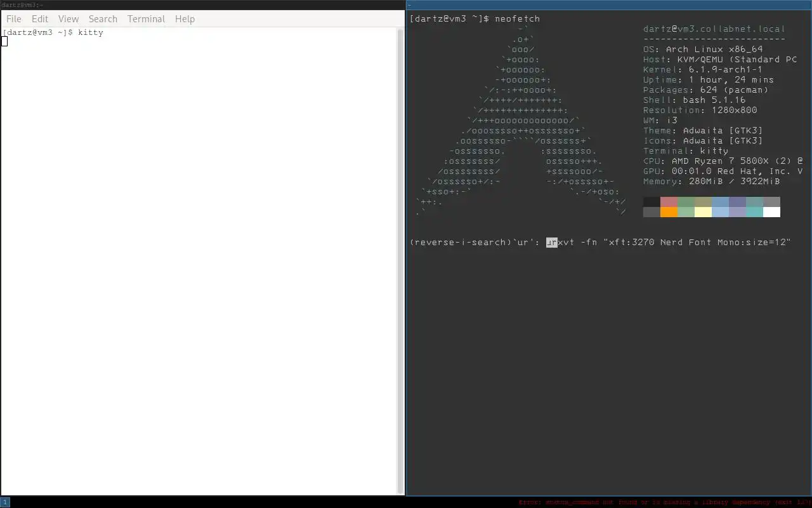This screenshot has width=812, height=508.
Task: Click the 'WM: i3' line
Action: [x=660, y=121]
